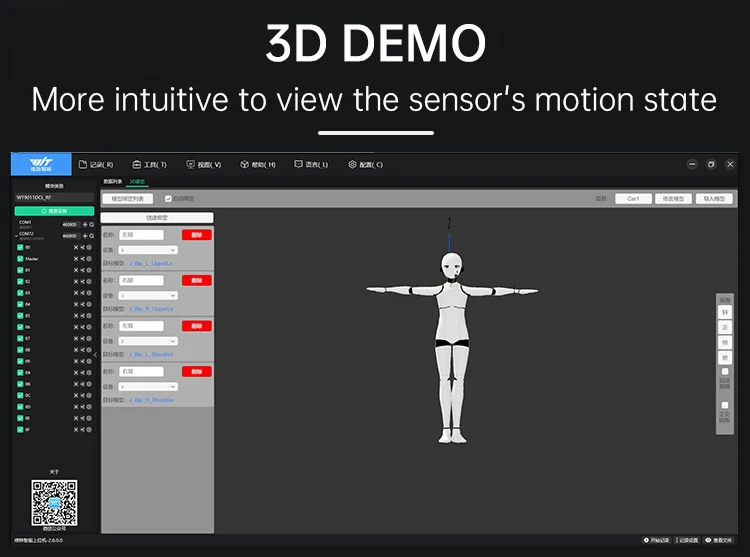Switch to the data list tab
Viewport: 750px width, 557px height.
pyautogui.click(x=112, y=182)
